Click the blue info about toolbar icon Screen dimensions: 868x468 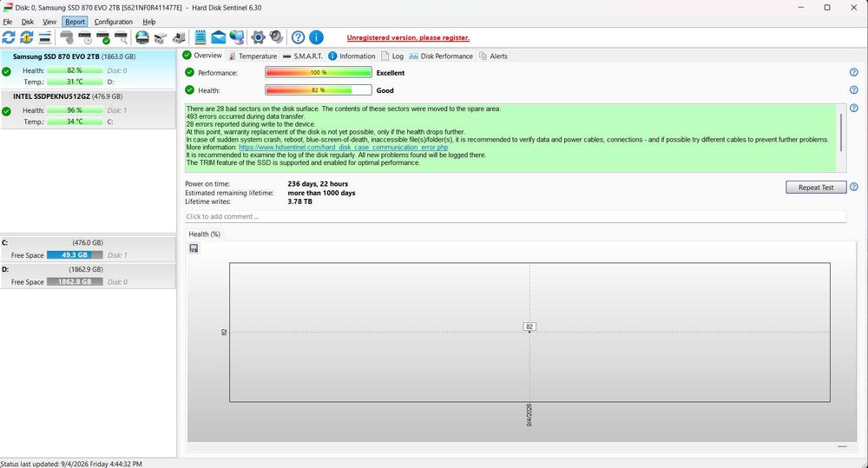click(x=316, y=37)
